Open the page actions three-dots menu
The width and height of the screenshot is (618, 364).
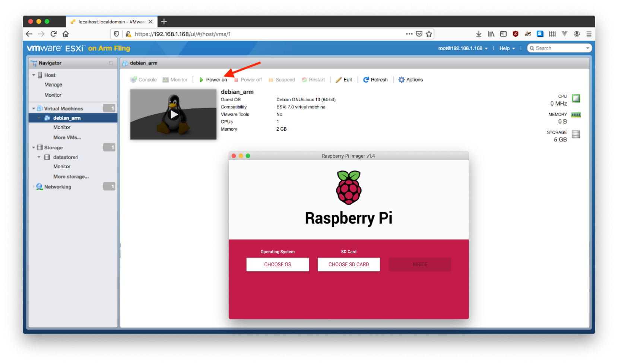(x=409, y=33)
